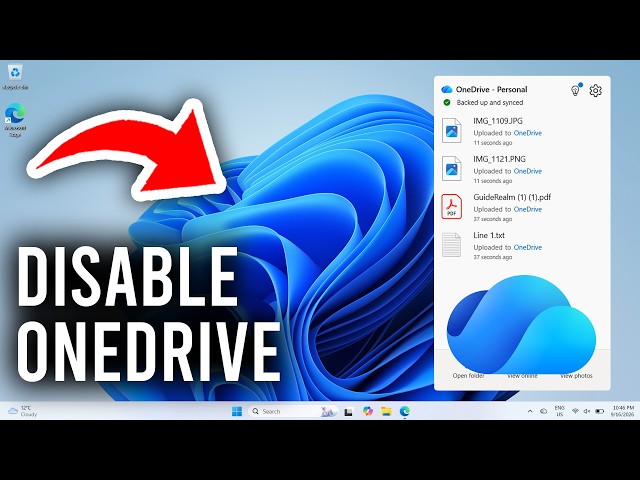Click the magnifier icon in taskbar Search
The image size is (640, 480).
(x=256, y=411)
